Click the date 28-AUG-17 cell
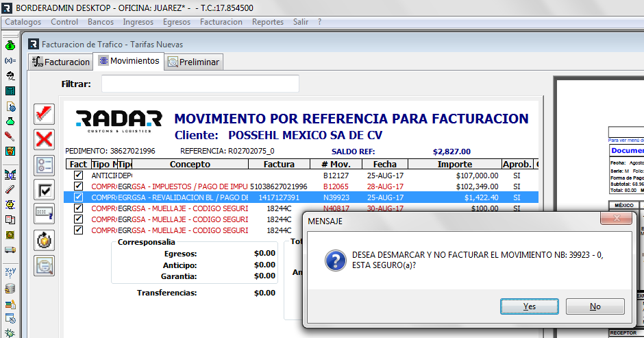Image resolution: width=644 pixels, height=338 pixels. coord(385,186)
